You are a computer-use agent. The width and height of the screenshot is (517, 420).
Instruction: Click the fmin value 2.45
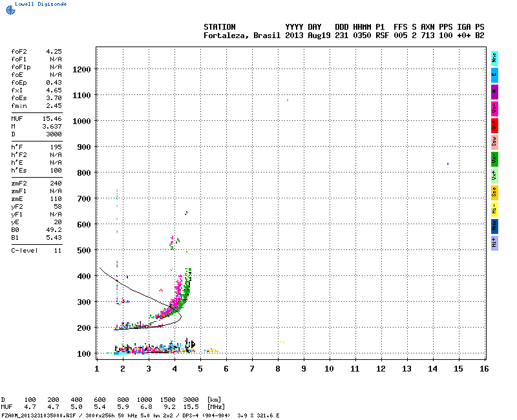click(54, 106)
